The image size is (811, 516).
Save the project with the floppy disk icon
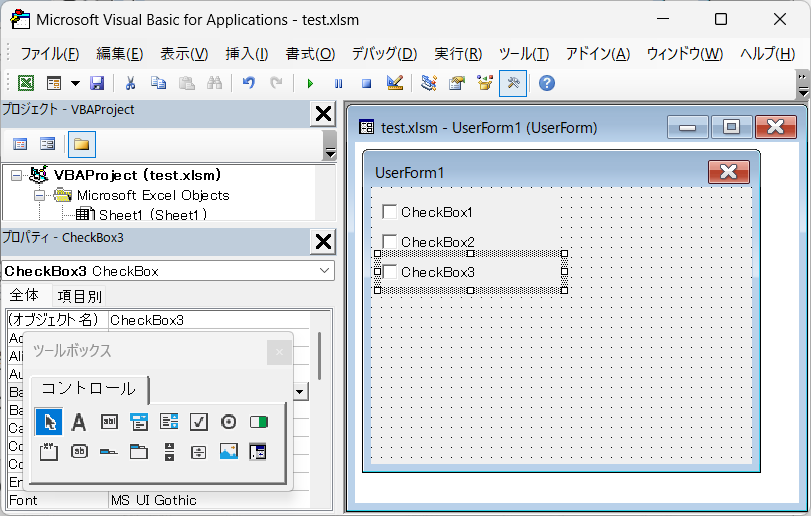click(97, 83)
